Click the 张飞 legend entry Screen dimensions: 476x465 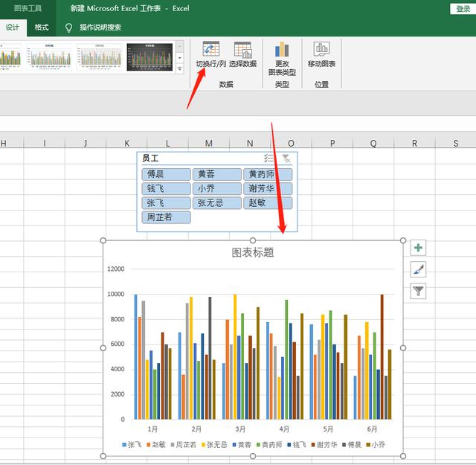(x=132, y=445)
